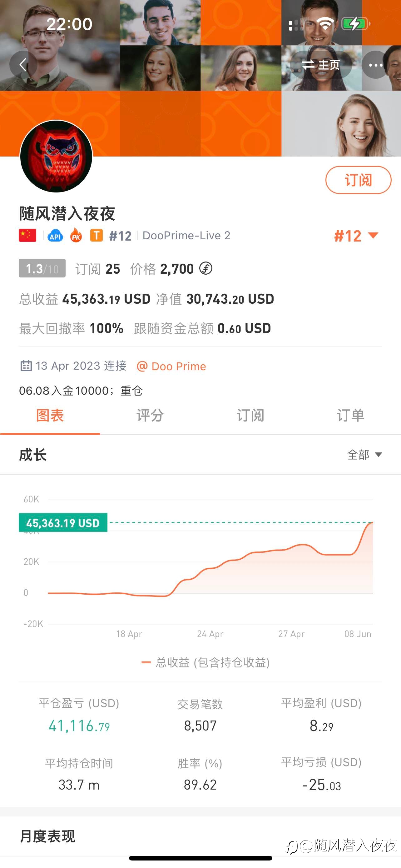Tap the 45,363.19 USD chart value label

pos(63,523)
